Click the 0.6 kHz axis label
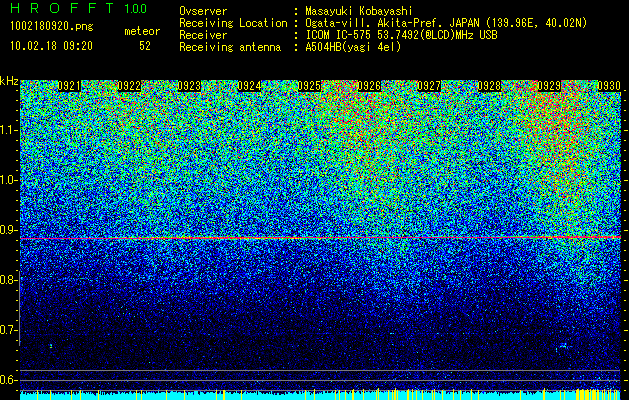 coord(8,380)
